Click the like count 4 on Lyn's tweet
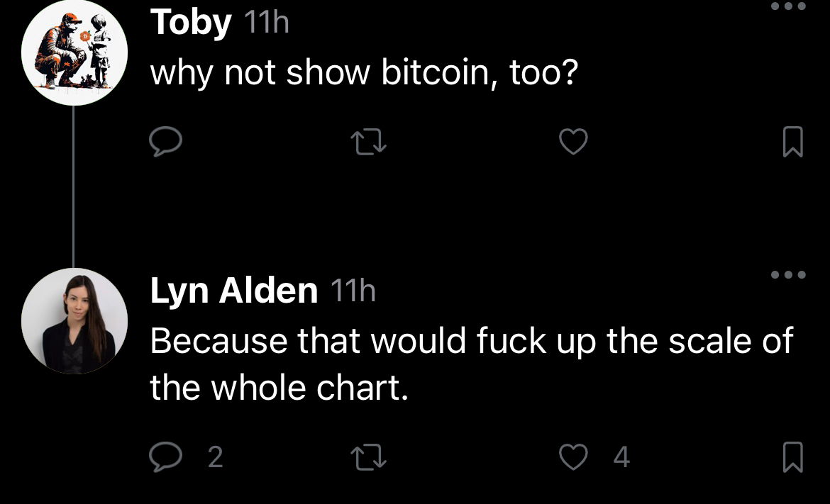Screen dimensions: 830x504 621,457
